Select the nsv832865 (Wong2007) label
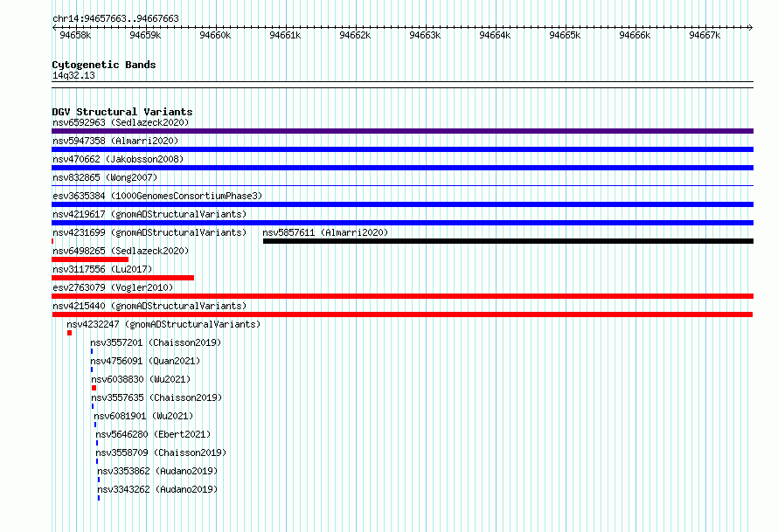The image size is (778, 532). coord(105,177)
